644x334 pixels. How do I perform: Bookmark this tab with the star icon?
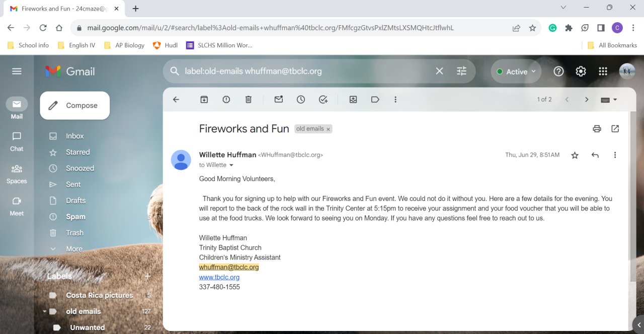click(x=532, y=28)
